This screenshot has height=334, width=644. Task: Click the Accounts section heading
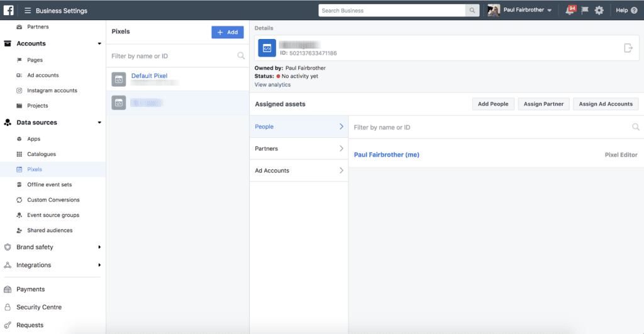click(x=31, y=43)
